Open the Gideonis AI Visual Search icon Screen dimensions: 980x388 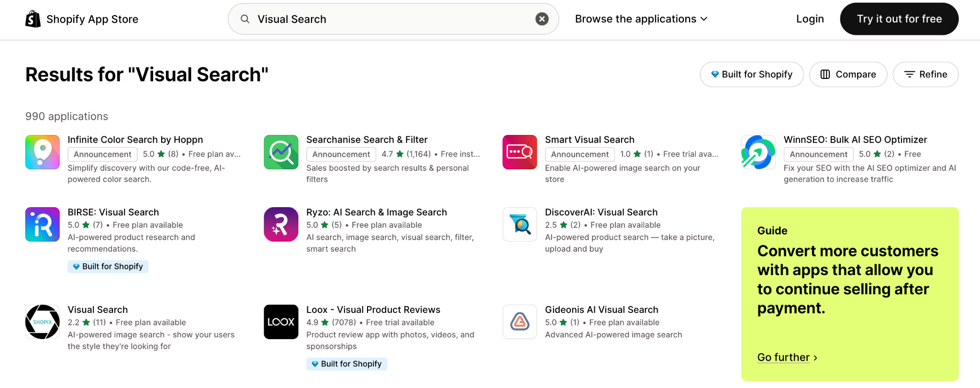coord(520,322)
